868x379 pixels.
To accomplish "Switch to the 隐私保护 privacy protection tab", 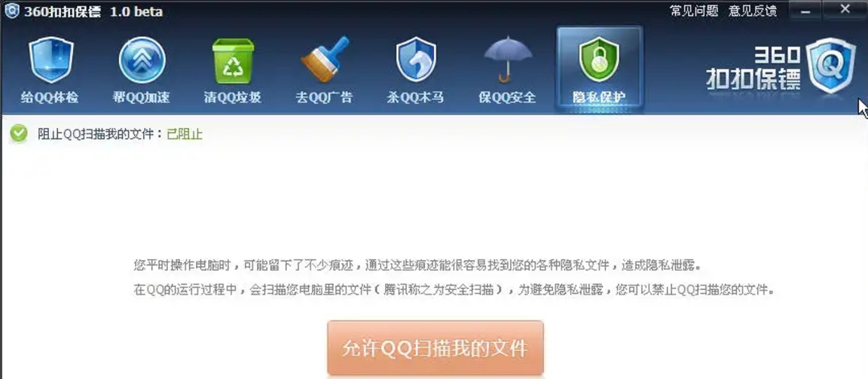I will (600, 69).
